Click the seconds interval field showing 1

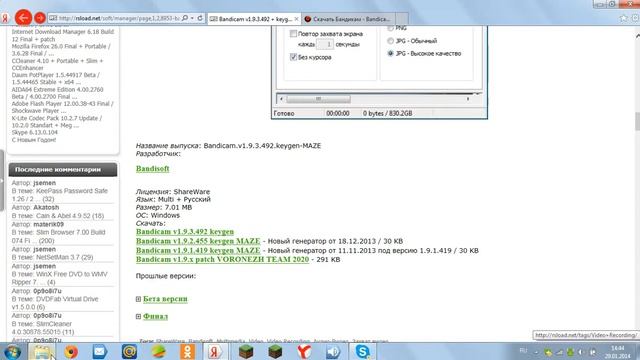coord(325,44)
